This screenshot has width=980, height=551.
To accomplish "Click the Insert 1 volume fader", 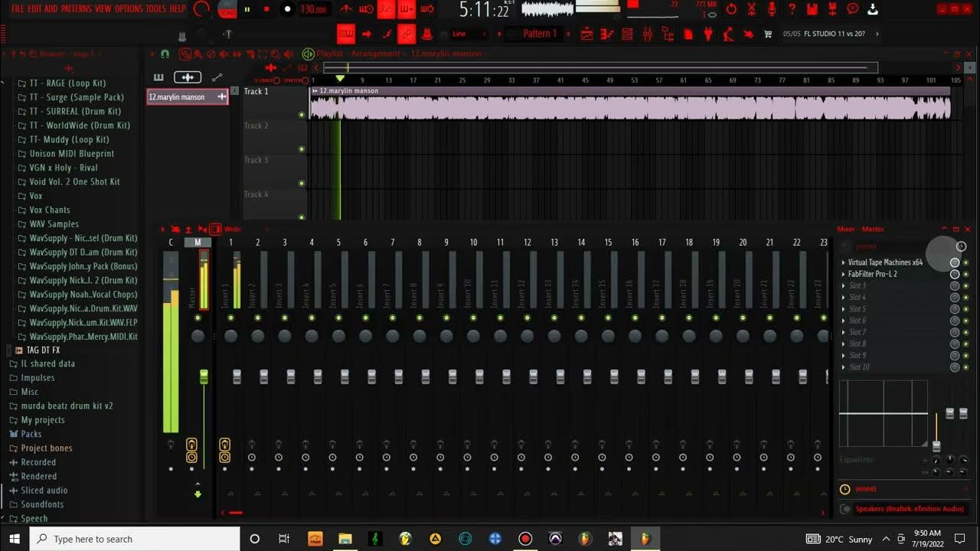I will (x=237, y=376).
